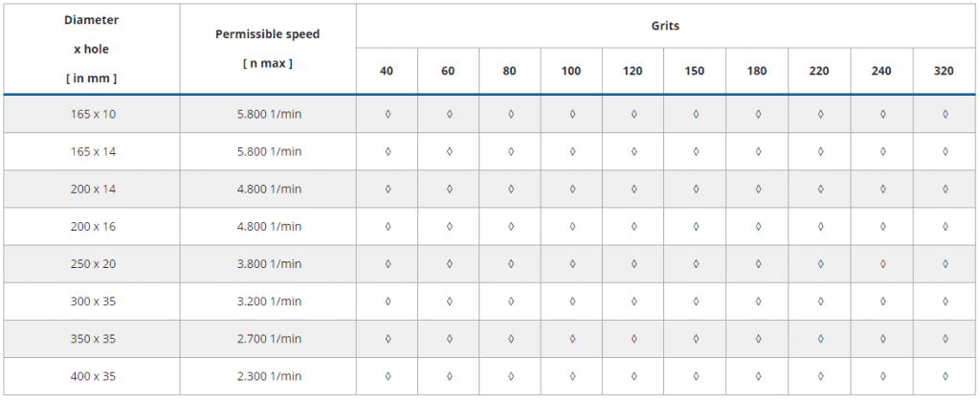This screenshot has width=980, height=402.
Task: Click the diamond for 200 x 16 grit 150
Action: point(696,227)
